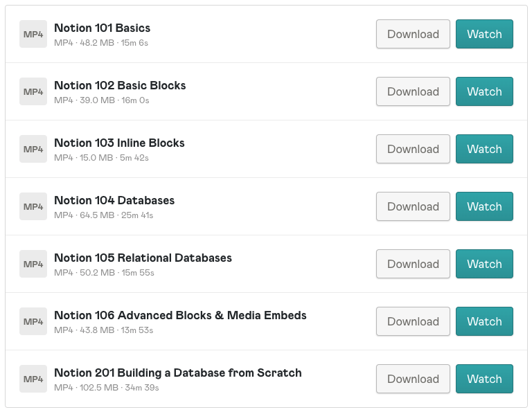Watch Notion 105 Relational Databases
Viewport: 532px width, 412px height.
pyautogui.click(x=484, y=264)
